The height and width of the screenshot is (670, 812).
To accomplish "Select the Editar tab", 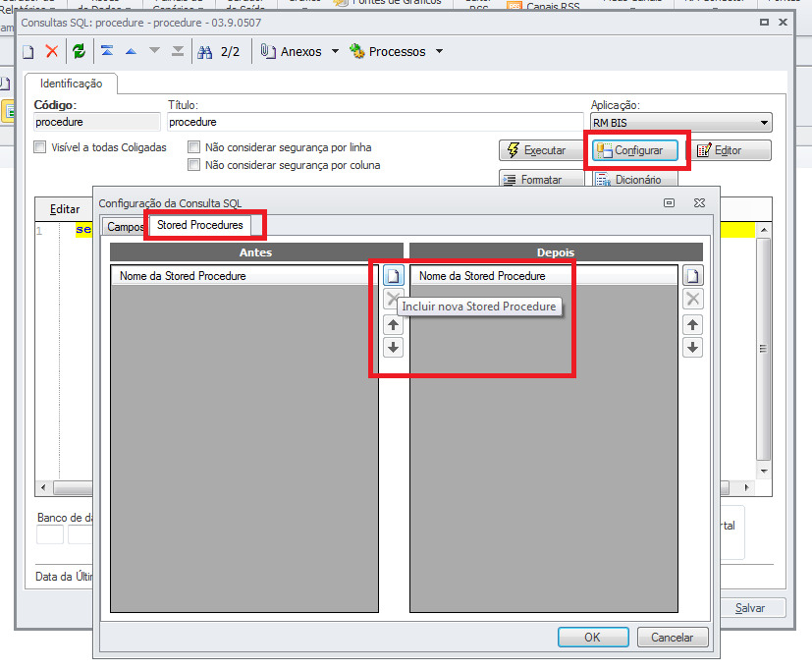I will (64, 209).
